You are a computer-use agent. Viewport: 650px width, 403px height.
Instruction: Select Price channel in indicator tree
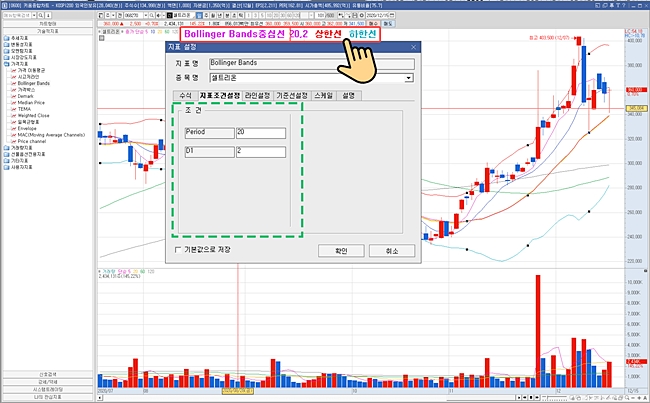[x=32, y=141]
